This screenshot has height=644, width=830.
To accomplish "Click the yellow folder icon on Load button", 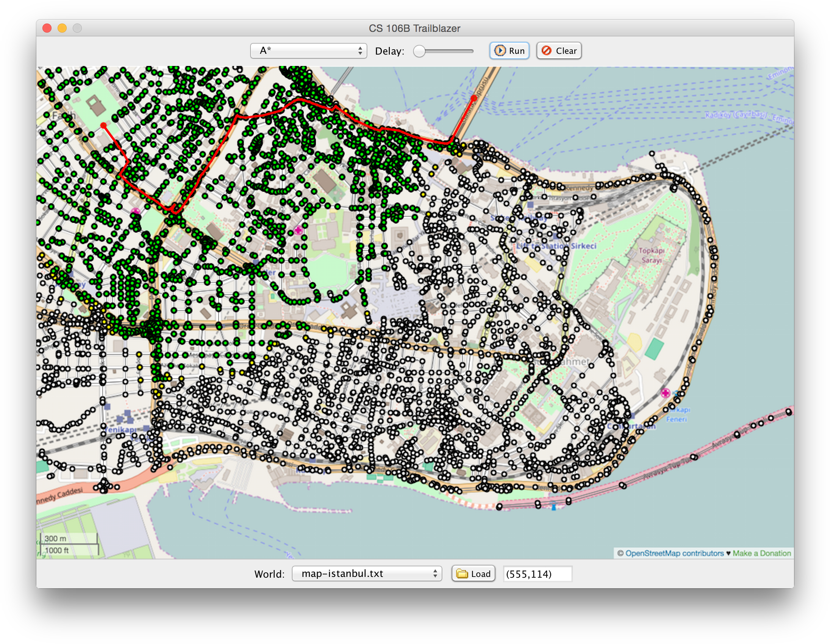I will coord(462,573).
